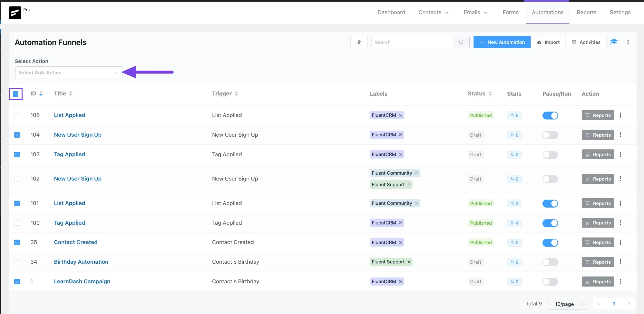Open the Birthday Automation link
This screenshot has width=644, height=314.
[x=81, y=262]
